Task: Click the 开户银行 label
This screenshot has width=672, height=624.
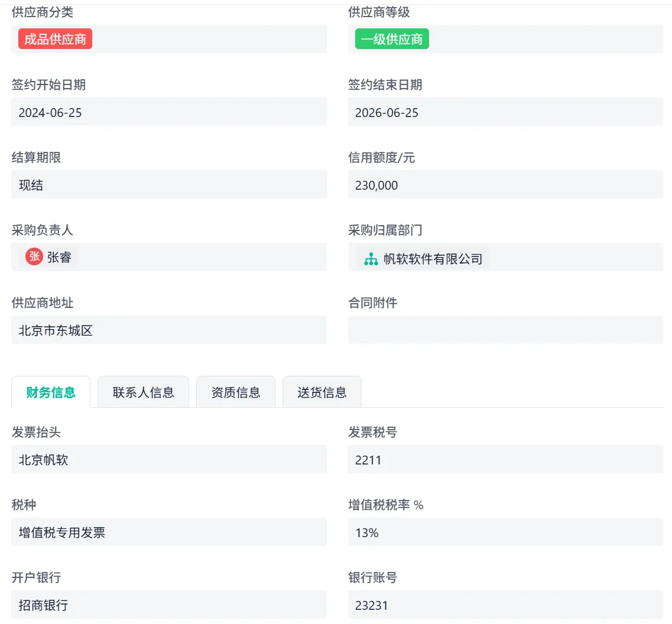Action: coord(36,577)
